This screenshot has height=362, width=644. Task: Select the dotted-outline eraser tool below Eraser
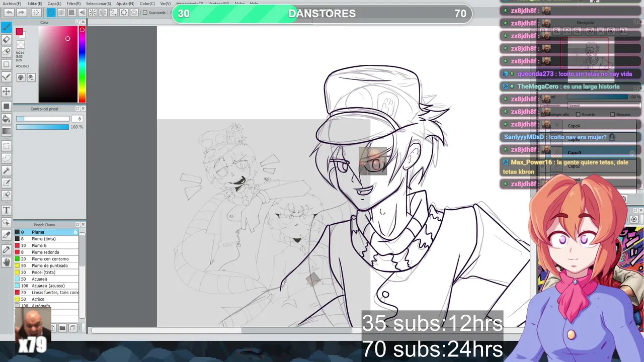(7, 52)
